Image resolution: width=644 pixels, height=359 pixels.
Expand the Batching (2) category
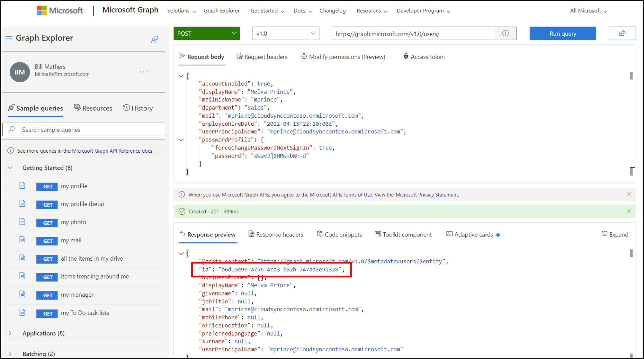10,354
